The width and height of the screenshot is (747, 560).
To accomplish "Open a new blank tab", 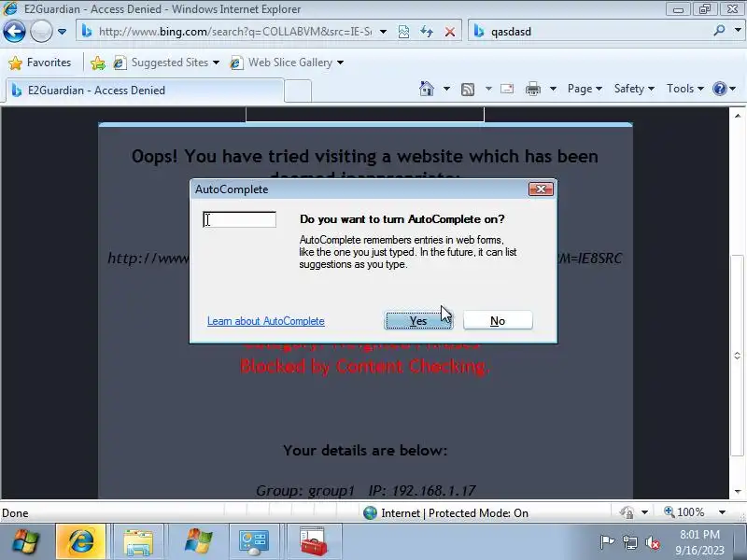I will [x=298, y=91].
